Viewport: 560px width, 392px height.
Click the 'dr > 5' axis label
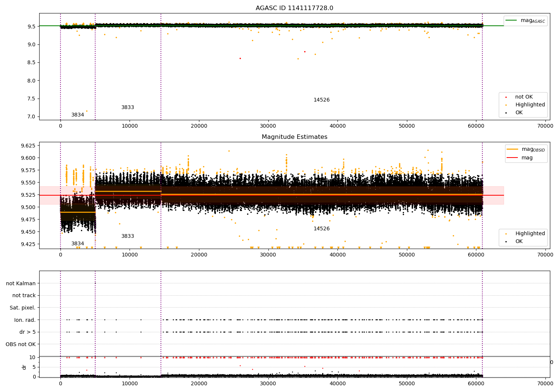[x=28, y=332]
